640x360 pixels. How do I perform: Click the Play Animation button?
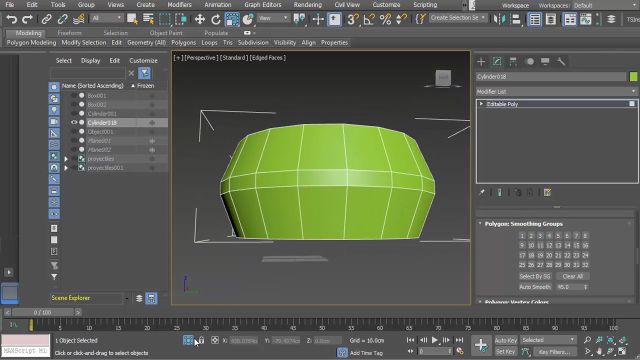[x=435, y=340]
